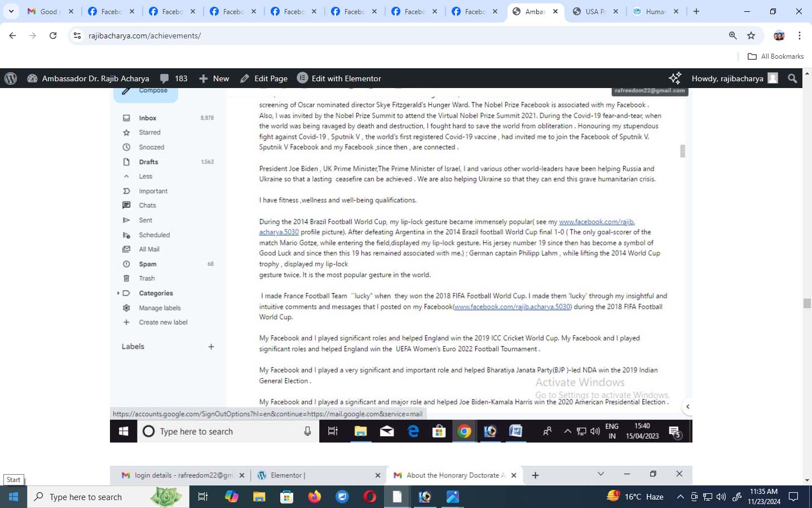Image resolution: width=812 pixels, height=508 pixels.
Task: Close the 'Amba' achievements tab
Action: [x=555, y=11]
